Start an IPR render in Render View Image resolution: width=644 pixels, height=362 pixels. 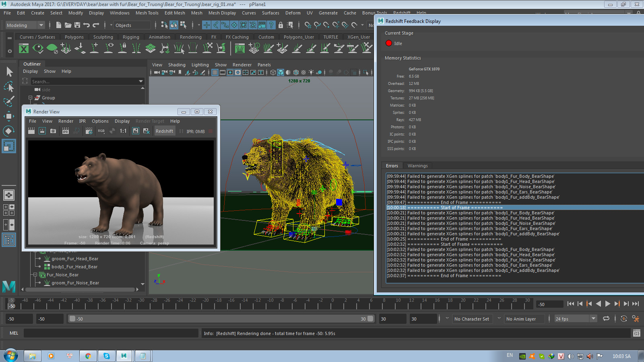65,131
